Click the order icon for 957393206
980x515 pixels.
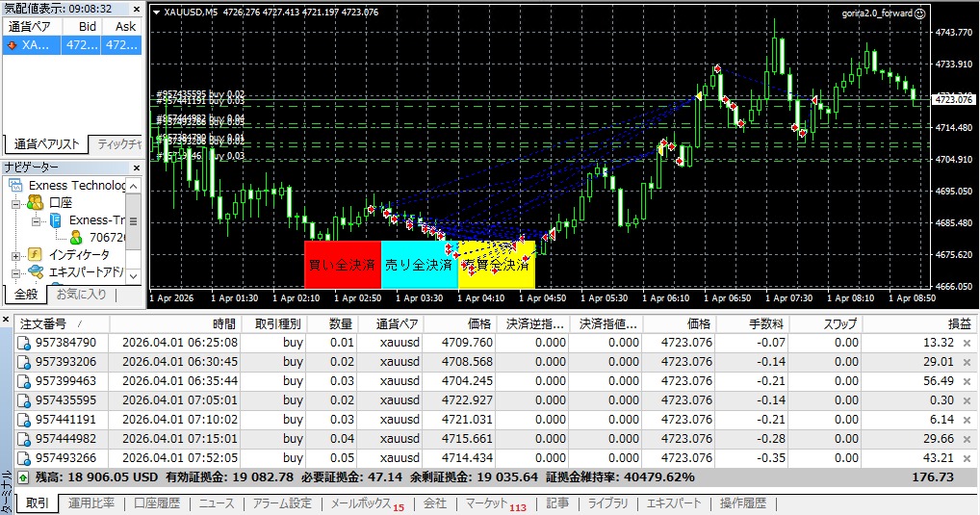point(24,362)
